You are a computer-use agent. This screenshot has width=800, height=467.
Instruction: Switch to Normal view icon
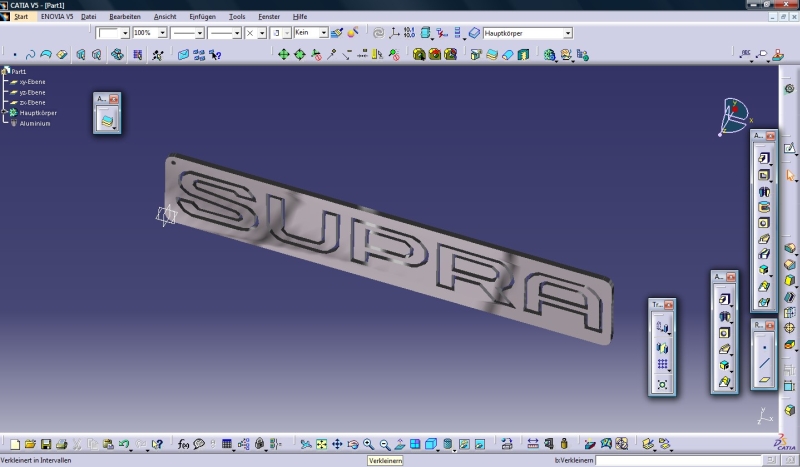[399, 444]
